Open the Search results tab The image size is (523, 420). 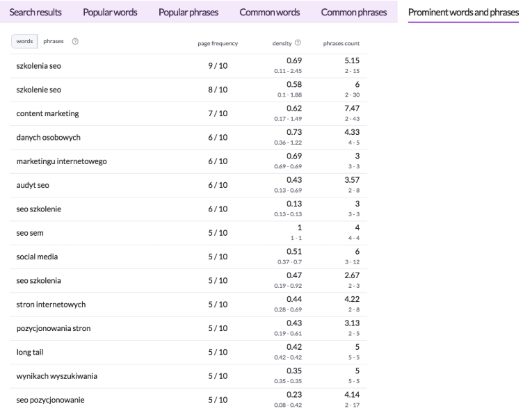[x=35, y=13]
